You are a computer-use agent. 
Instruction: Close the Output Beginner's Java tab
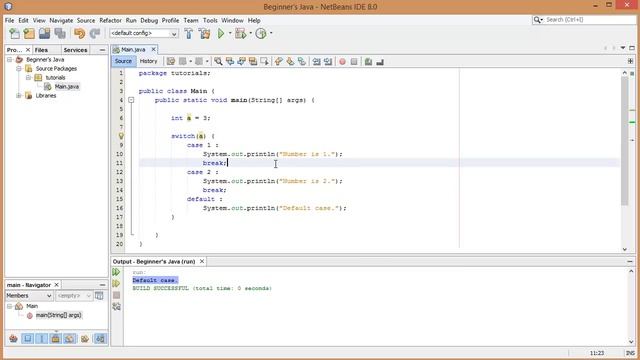click(202, 261)
